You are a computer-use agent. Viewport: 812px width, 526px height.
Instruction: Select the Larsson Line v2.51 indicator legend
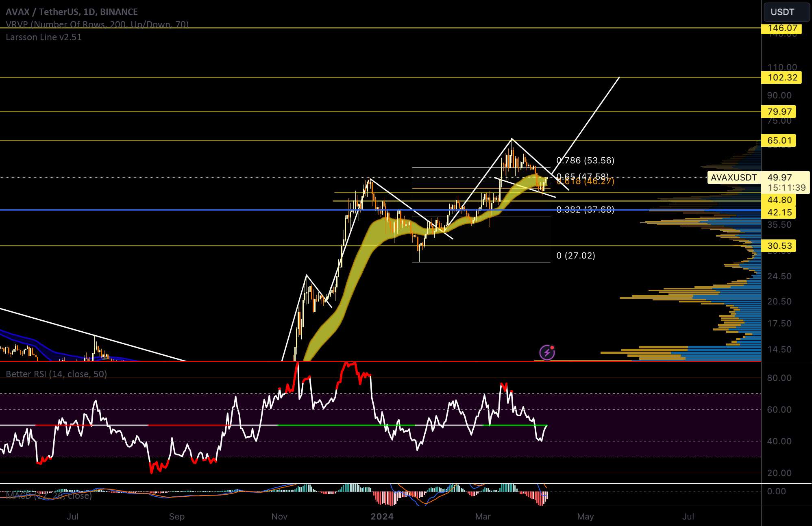(x=44, y=37)
